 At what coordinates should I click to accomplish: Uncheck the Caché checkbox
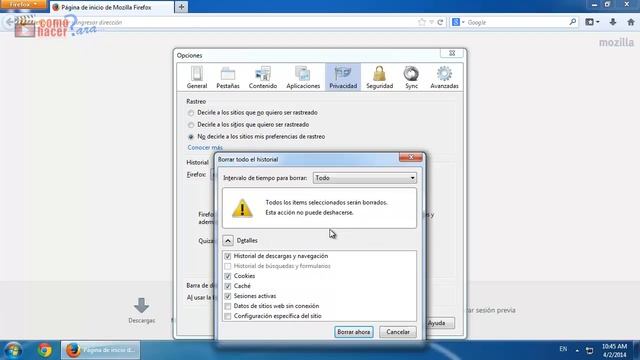(228, 286)
